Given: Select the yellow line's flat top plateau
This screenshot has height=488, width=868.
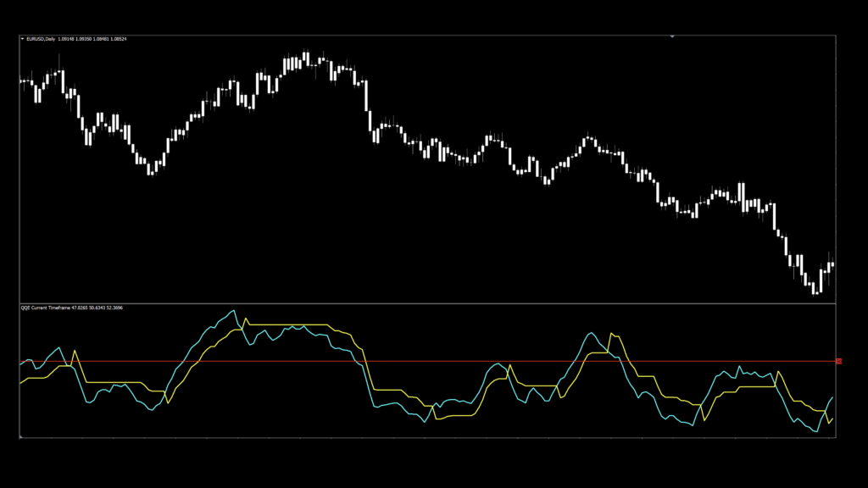Looking at the screenshot, I should pos(288,324).
